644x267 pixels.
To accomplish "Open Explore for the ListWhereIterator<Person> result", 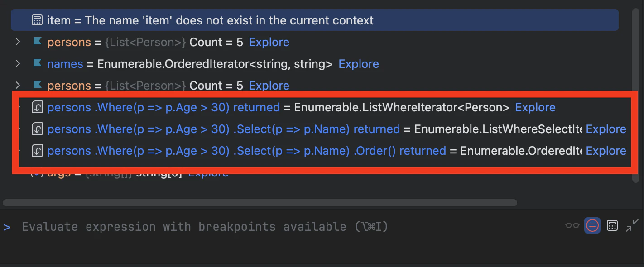I will (x=535, y=107).
